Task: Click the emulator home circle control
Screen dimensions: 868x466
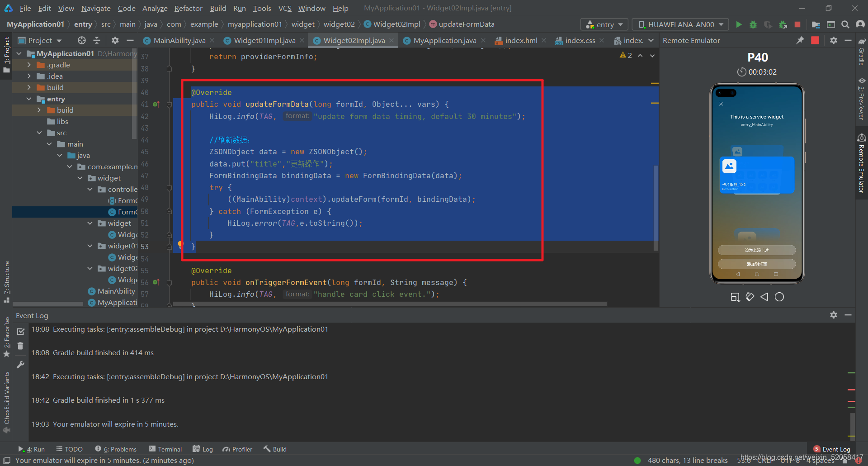Action: [779, 297]
